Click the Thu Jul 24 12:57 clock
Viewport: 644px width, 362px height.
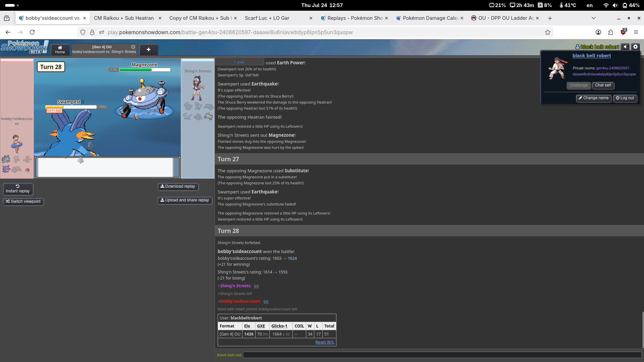(x=322, y=5)
